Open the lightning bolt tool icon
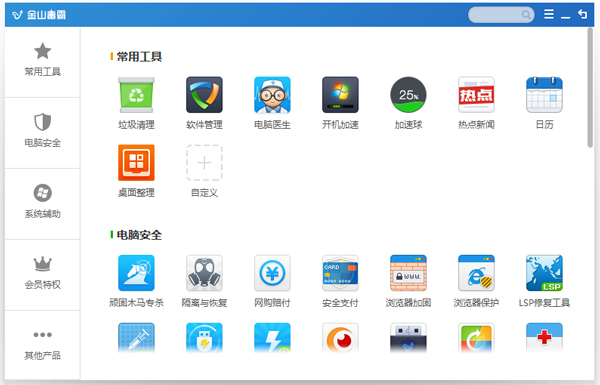This screenshot has height=385, width=600. pos(272,338)
